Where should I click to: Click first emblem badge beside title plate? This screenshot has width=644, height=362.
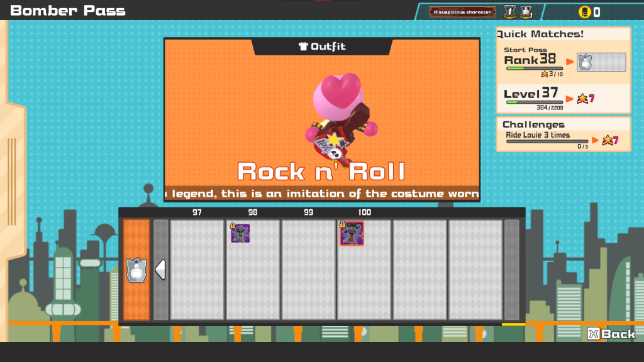tap(509, 12)
